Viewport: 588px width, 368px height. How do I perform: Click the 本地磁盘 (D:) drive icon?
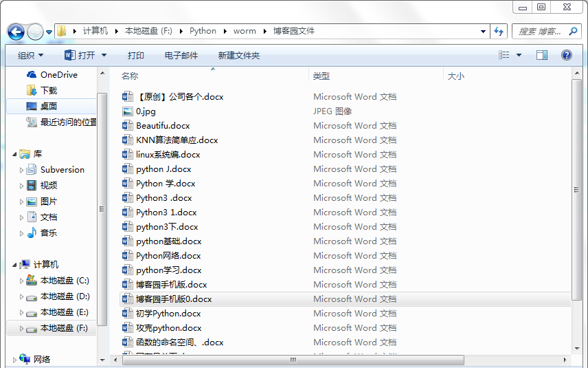pyautogui.click(x=32, y=297)
